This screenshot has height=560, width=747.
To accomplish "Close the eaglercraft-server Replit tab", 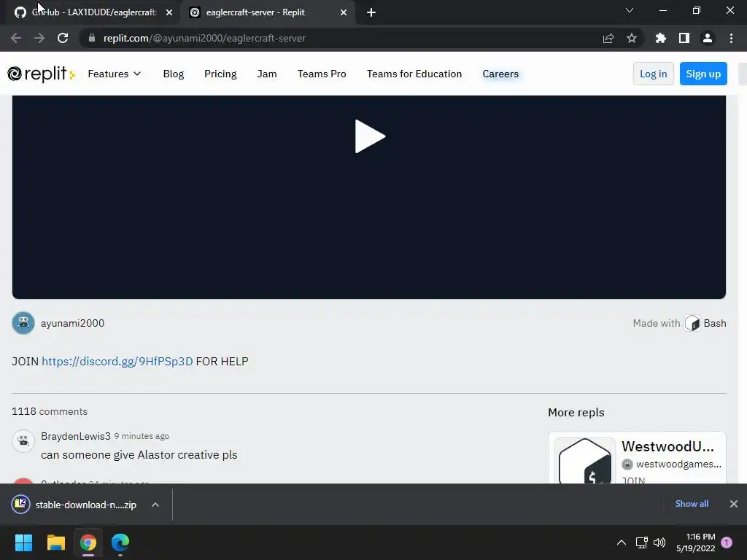I will [344, 12].
